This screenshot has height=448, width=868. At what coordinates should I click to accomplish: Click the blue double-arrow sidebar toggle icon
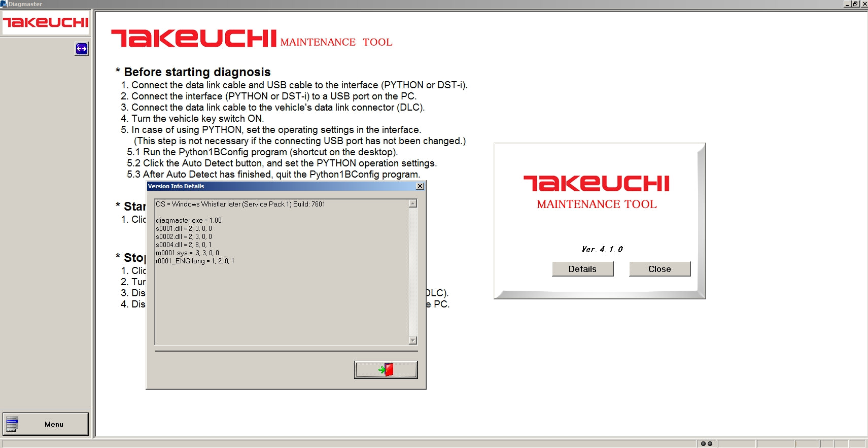point(81,49)
